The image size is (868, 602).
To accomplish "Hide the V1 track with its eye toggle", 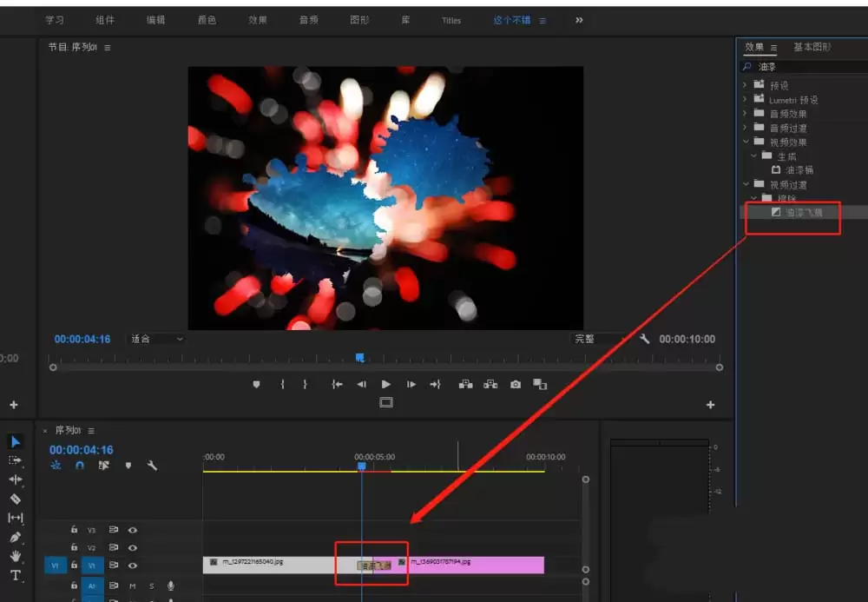I will (133, 566).
